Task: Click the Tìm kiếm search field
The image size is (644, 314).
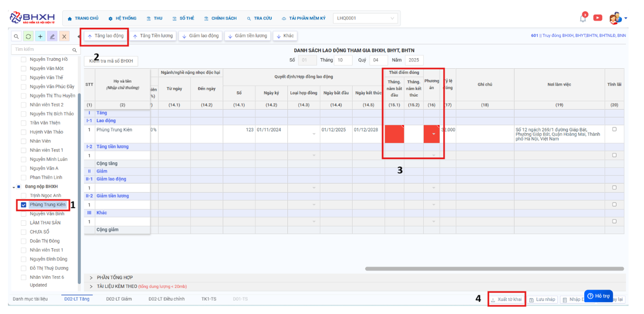Action: click(42, 50)
